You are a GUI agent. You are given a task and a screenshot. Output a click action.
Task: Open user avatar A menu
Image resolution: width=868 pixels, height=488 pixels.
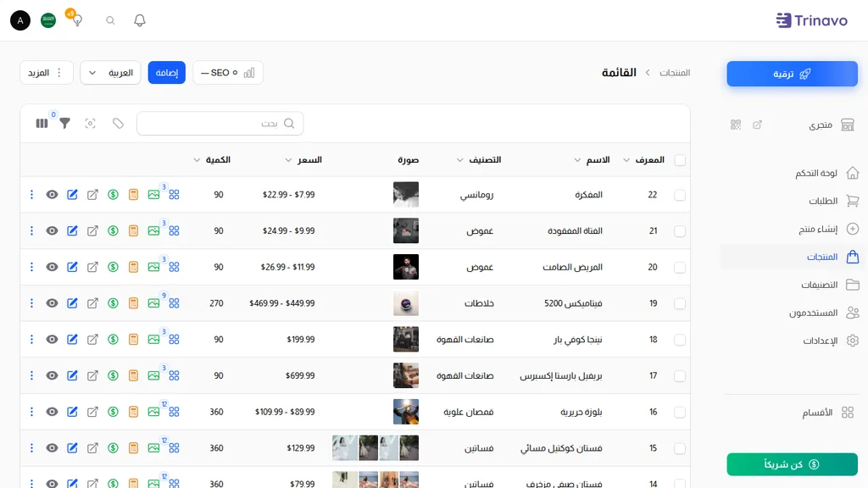click(x=20, y=20)
